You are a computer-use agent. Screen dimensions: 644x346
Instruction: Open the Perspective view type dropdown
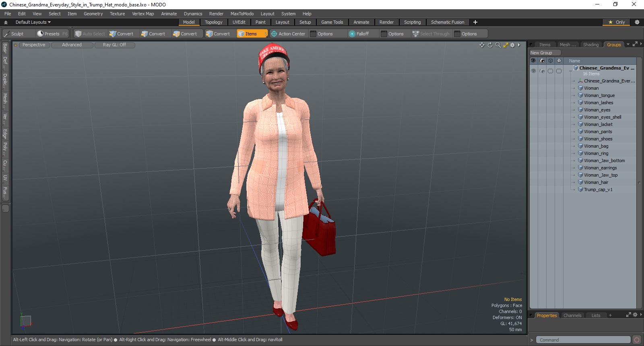click(34, 45)
